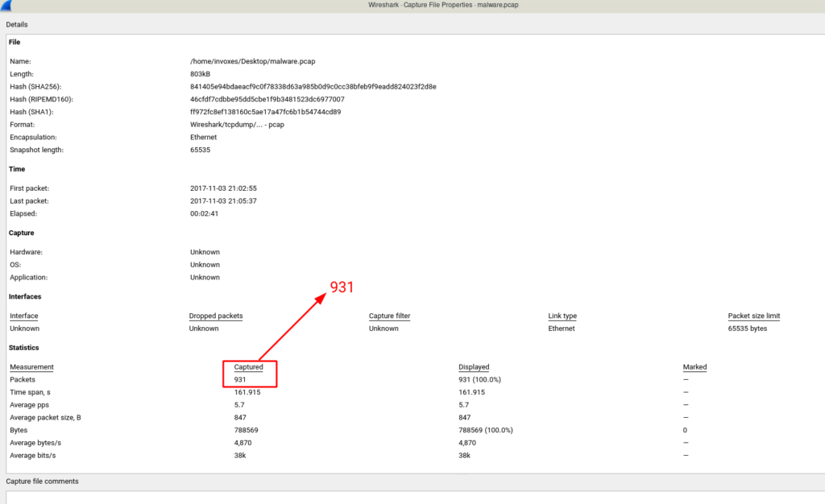This screenshot has width=825, height=504.
Task: Click the displayed packets value 931 (100.0%)
Action: point(479,379)
